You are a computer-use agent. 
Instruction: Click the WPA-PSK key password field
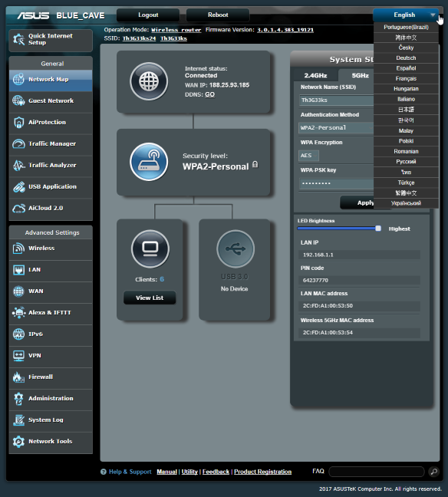[x=337, y=183]
